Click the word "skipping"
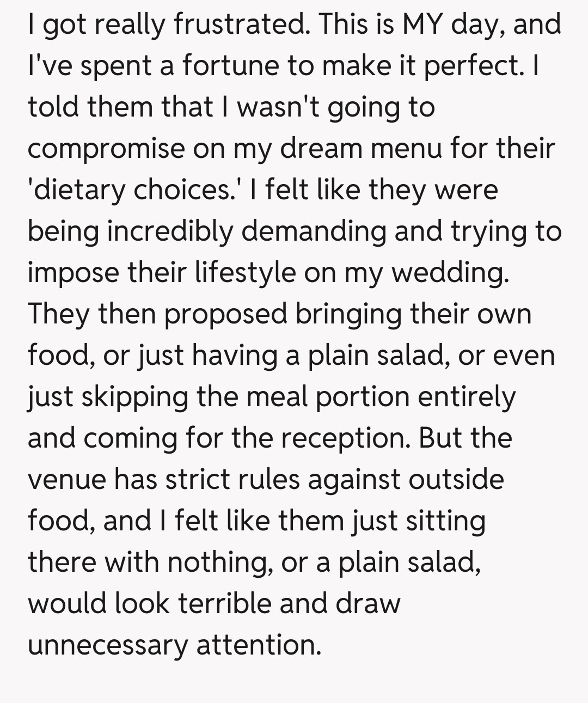 (x=134, y=397)
